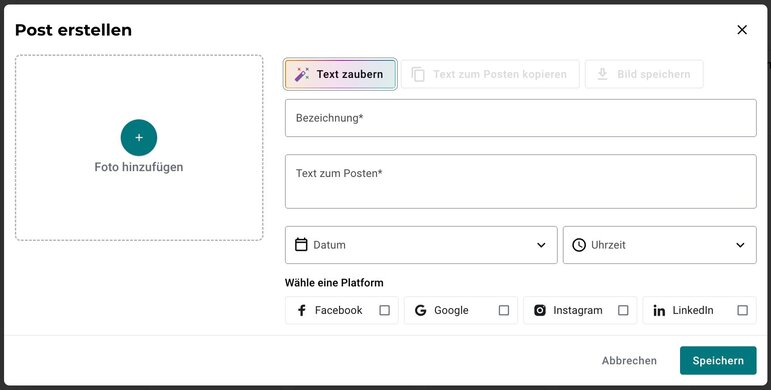The image size is (771, 390).
Task: Click the Instagram logo icon
Action: coord(540,310)
